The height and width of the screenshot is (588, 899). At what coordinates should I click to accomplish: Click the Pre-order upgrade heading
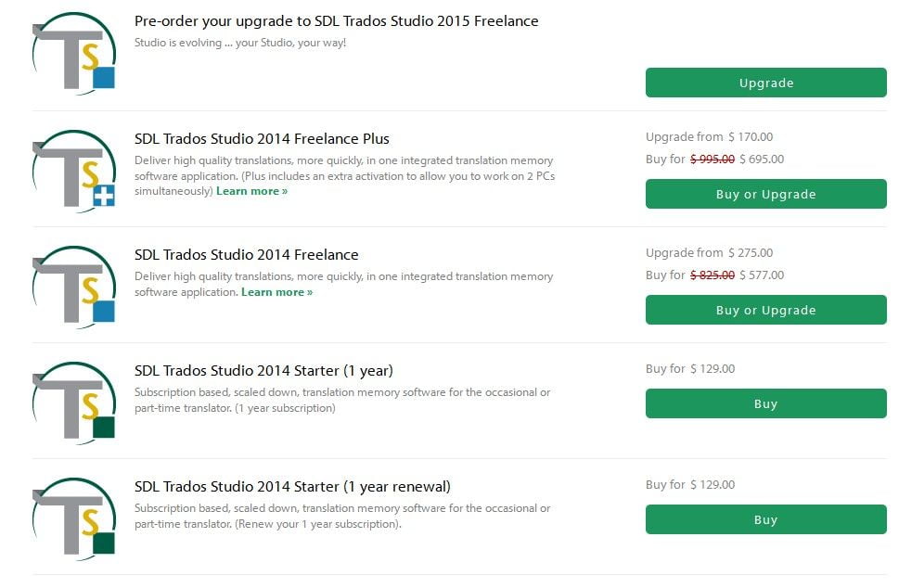click(x=337, y=20)
